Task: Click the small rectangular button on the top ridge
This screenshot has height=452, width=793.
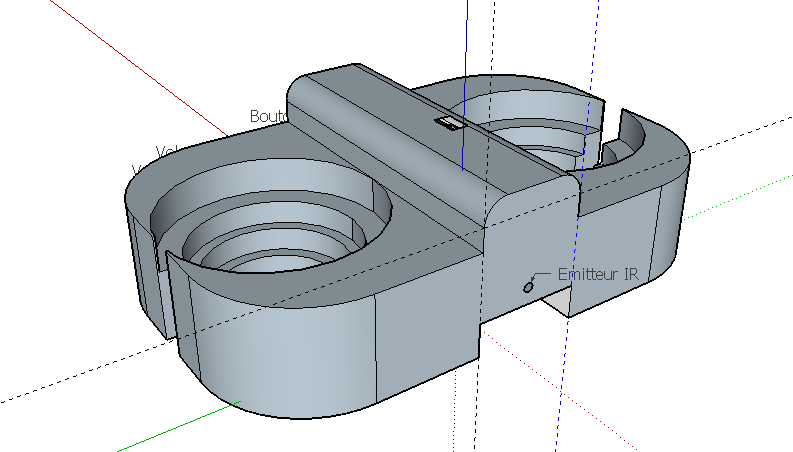Action: (x=449, y=123)
